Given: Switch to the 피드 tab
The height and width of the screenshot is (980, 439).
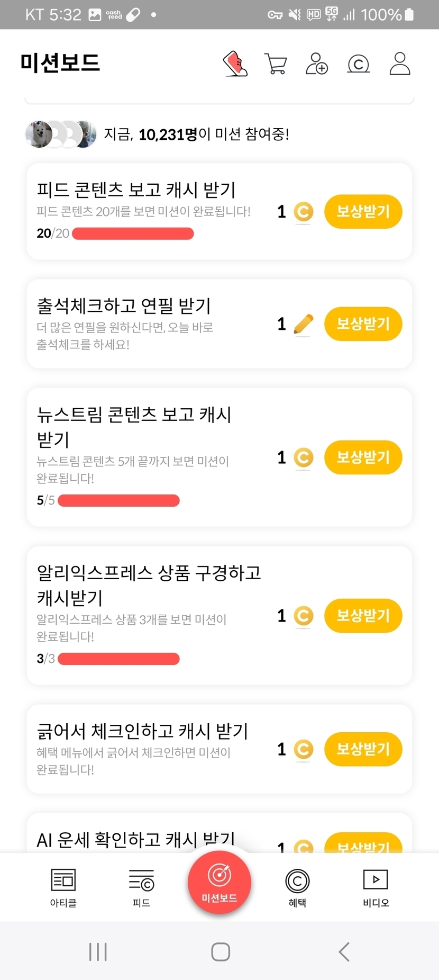Looking at the screenshot, I should (141, 888).
